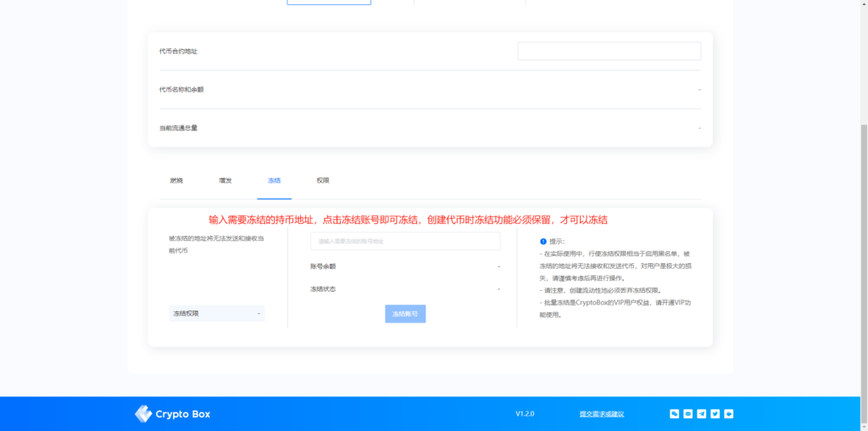Click the 冻结账号 button
The image size is (868, 431).
(405, 314)
